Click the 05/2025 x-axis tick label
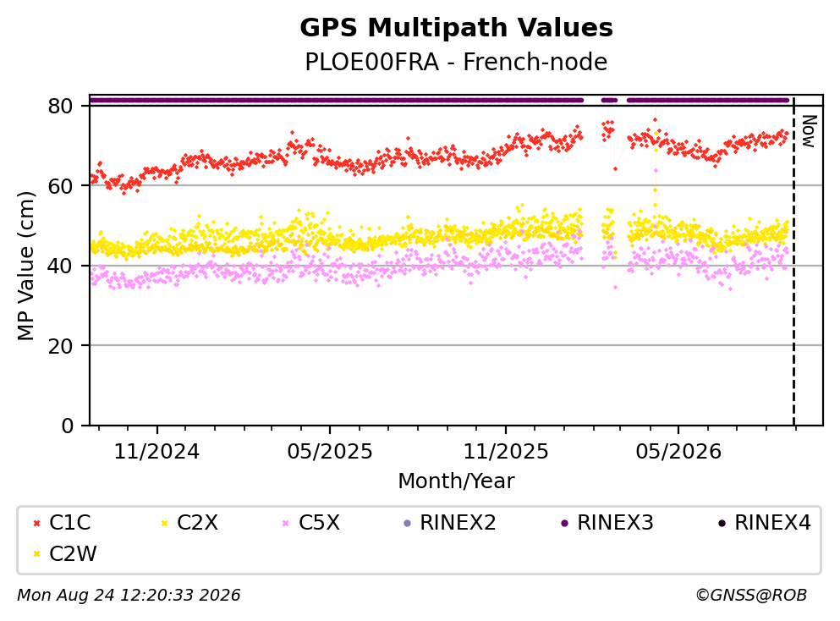The width and height of the screenshot is (840, 621). 329,452
